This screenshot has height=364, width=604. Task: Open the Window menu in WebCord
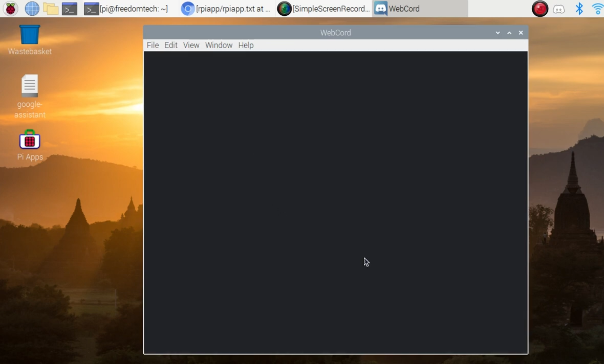[x=218, y=45]
